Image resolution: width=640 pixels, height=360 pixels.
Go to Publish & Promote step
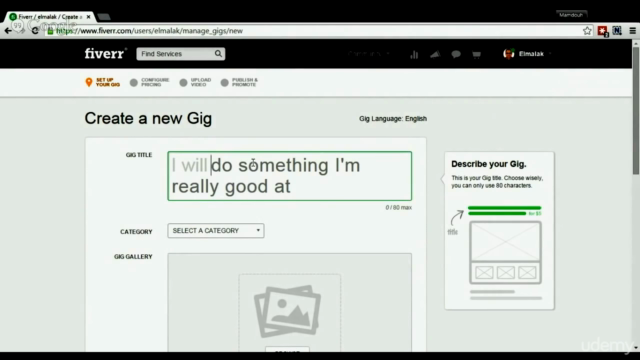point(240,82)
